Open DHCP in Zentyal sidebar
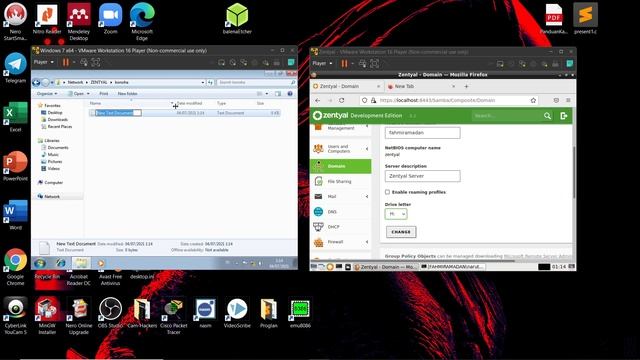This screenshot has height=360, width=640. pos(341,227)
